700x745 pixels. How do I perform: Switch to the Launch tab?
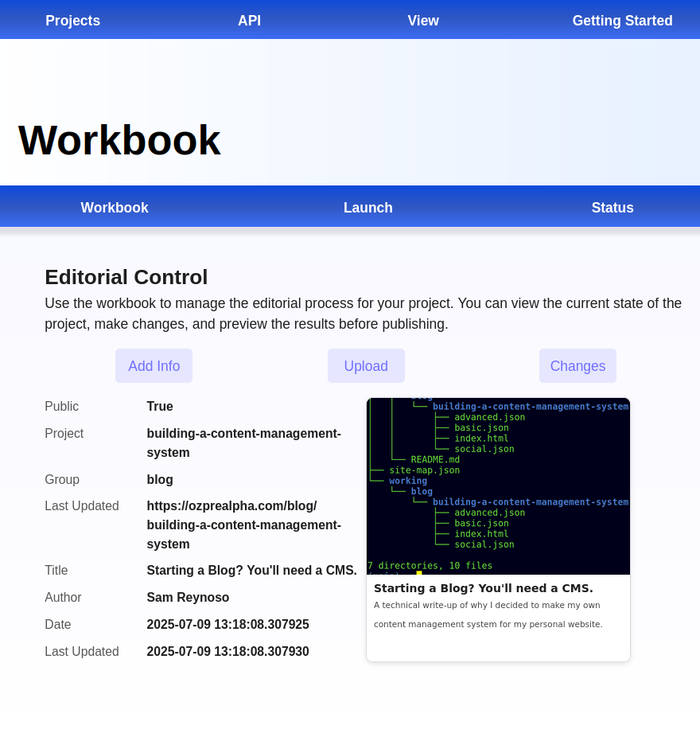pyautogui.click(x=368, y=208)
